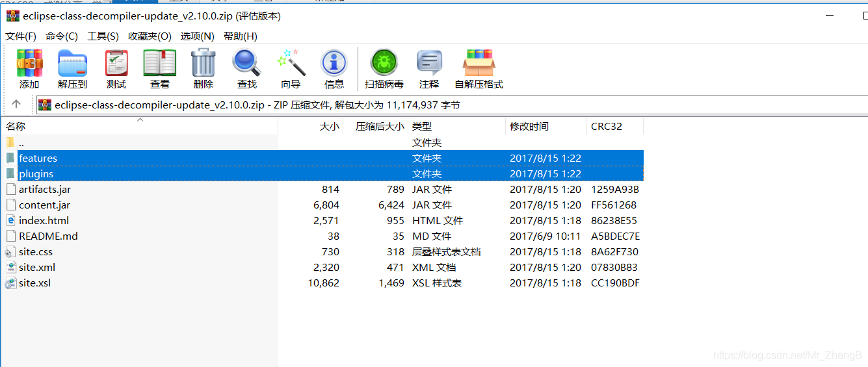868x367 pixels.
Task: Click the artifacts.jar file icon
Action: click(10, 189)
